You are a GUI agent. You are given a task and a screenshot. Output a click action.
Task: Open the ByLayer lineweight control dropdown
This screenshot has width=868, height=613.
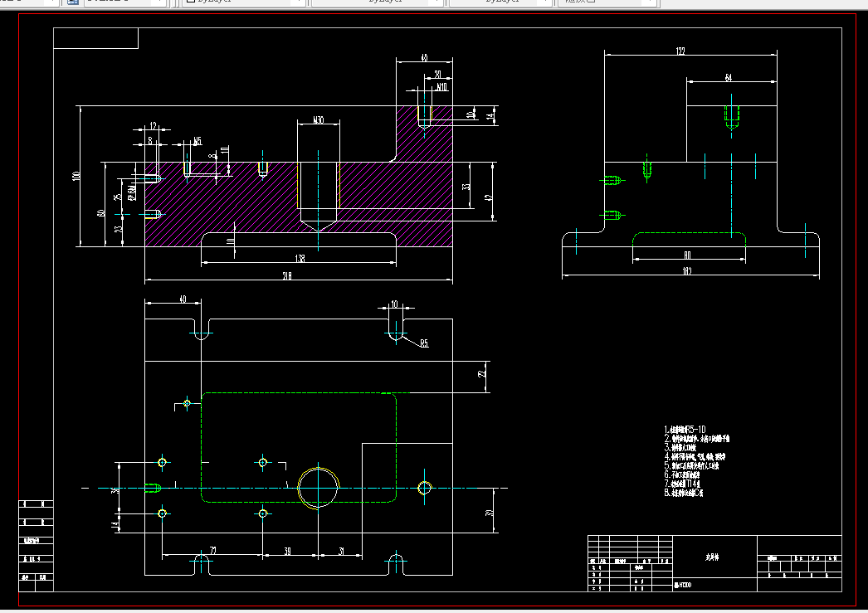tap(500, 2)
